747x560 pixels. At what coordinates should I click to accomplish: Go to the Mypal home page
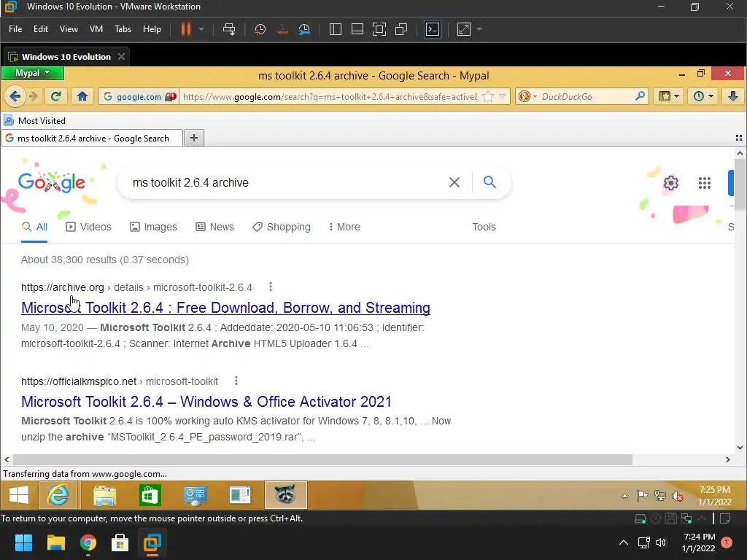82,97
